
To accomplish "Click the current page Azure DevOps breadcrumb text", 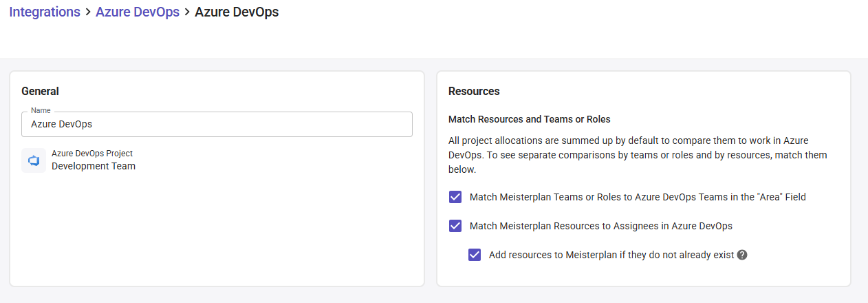I will pyautogui.click(x=237, y=12).
